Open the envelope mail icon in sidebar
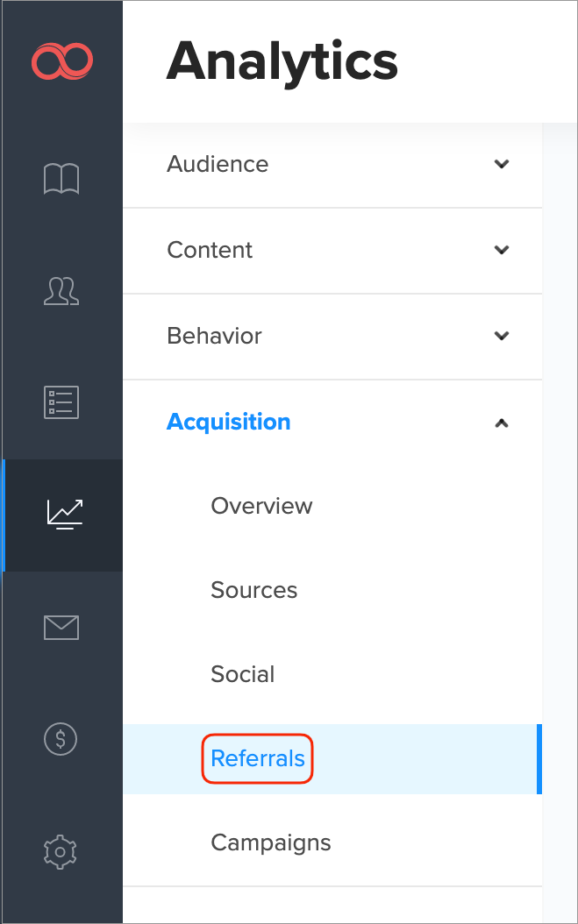 pyautogui.click(x=61, y=627)
